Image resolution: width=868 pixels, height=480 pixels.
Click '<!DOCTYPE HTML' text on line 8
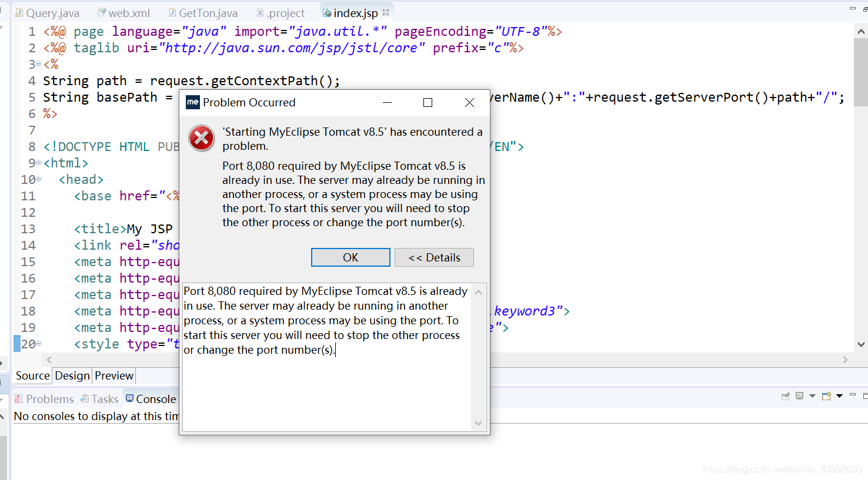[96, 146]
